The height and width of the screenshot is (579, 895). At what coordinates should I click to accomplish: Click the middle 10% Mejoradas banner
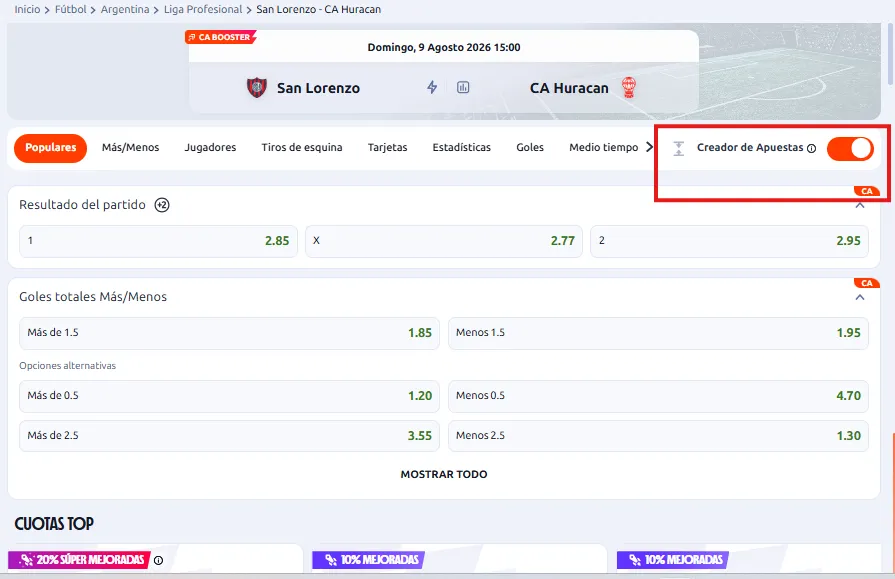click(x=369, y=560)
